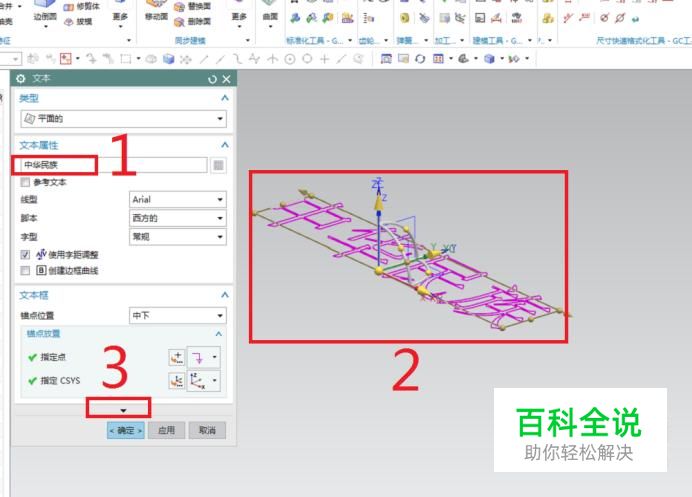Click the 参考文本 checkbox
The width and height of the screenshot is (692, 497).
coord(25,182)
